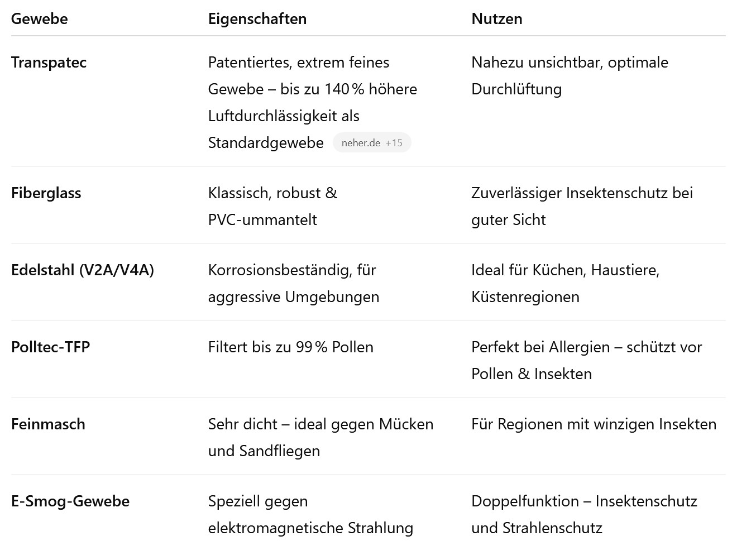The height and width of the screenshot is (560, 732).
Task: Click the 'Klassisch, robust & PVC-ummantelt' cell
Action: [x=273, y=207]
